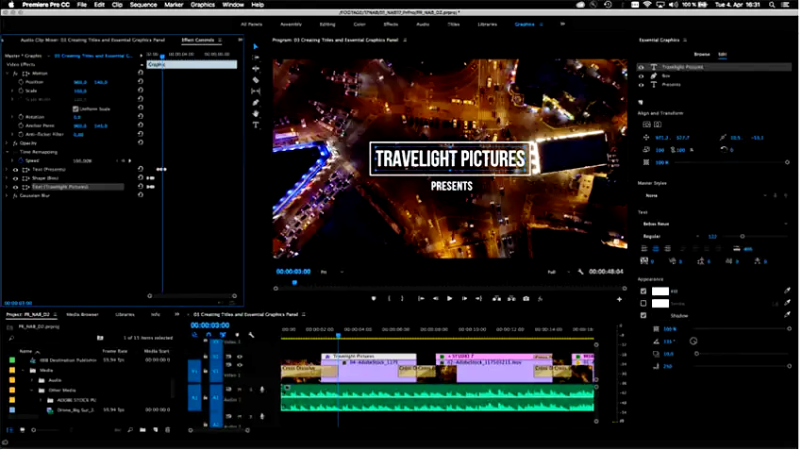Select the Type tool in the toolbar
This screenshot has width=800, height=450.
pos(256,124)
